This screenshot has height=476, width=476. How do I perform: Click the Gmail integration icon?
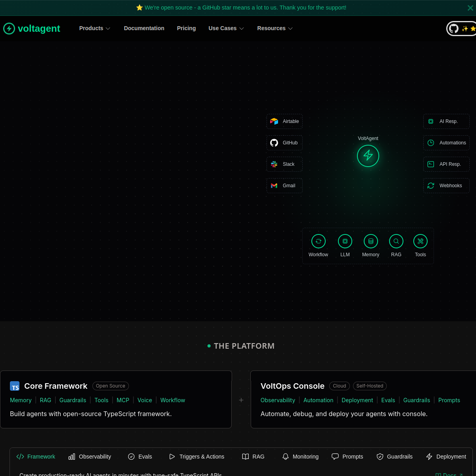(x=274, y=186)
